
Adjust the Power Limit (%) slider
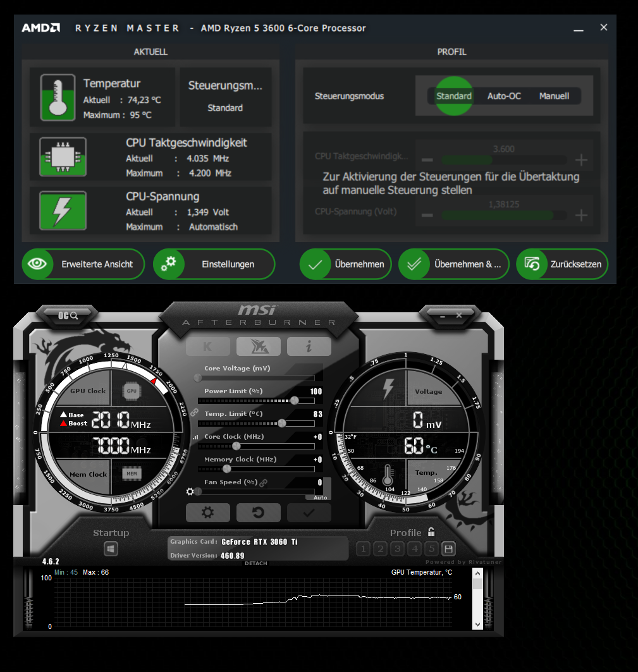[256, 401]
